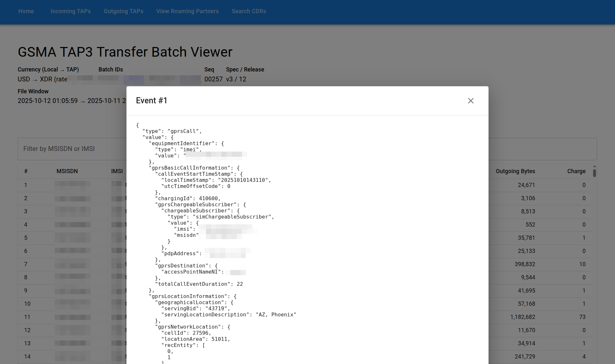The image size is (615, 364).
Task: Click the chargingId line in JSON
Action: tap(188, 199)
